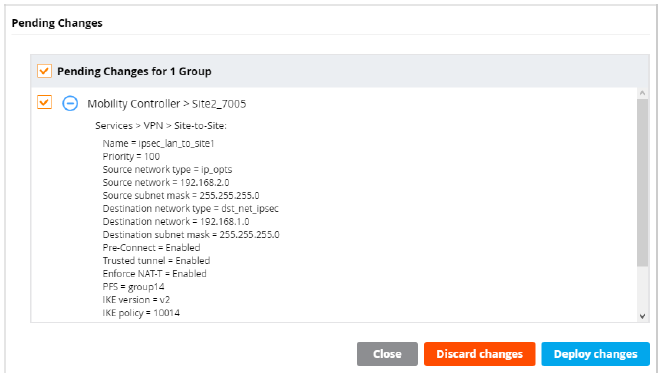Click the Deploy changes button

tap(595, 354)
